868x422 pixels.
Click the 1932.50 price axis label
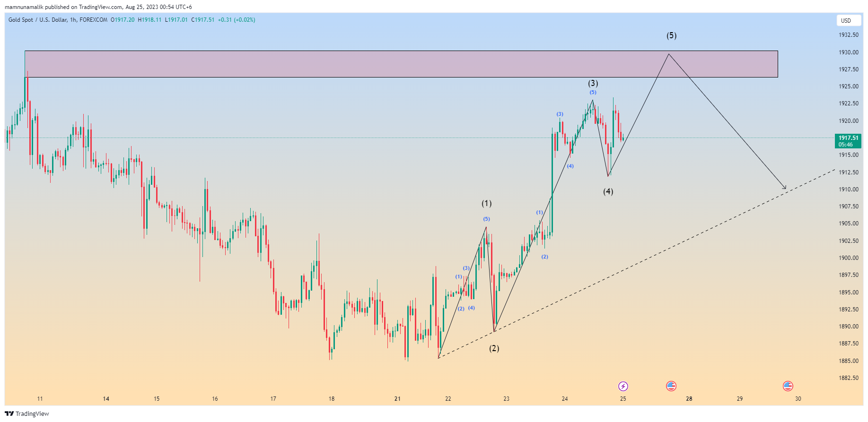pos(849,35)
